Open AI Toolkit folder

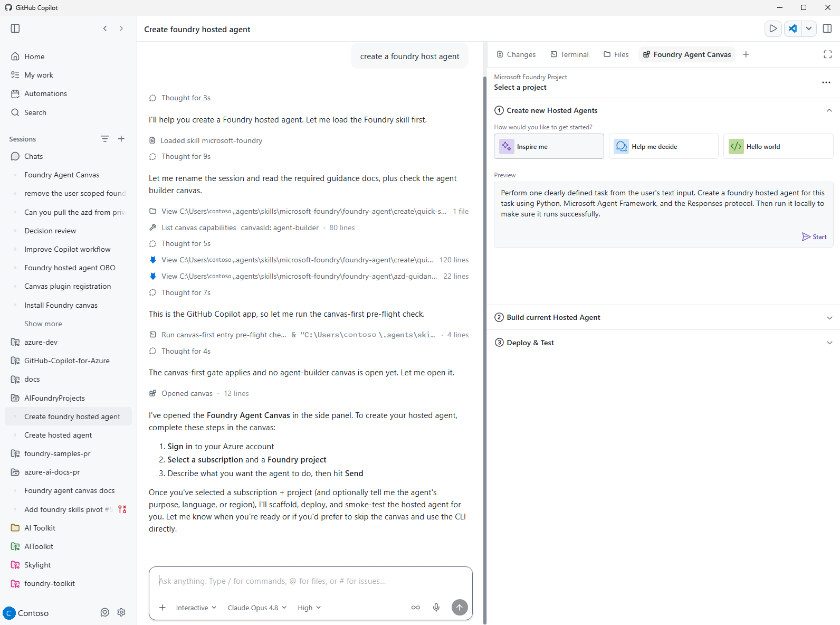[x=40, y=528]
